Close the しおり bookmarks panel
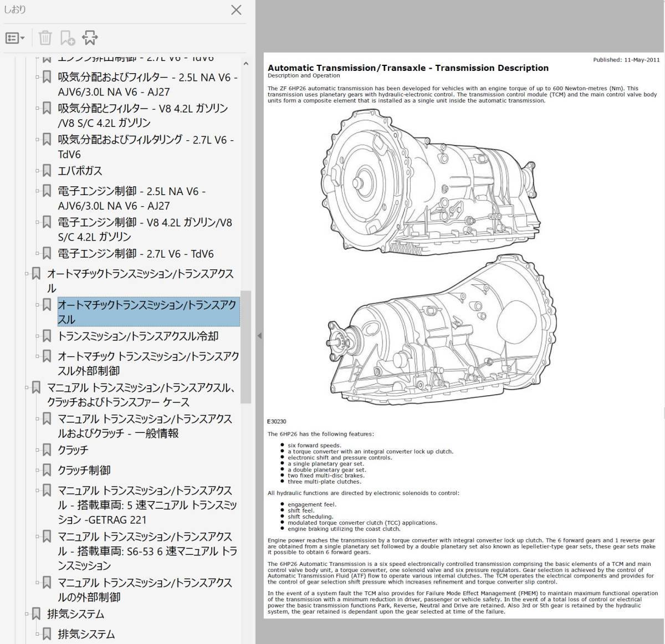This screenshot has width=665, height=644. 236,10
